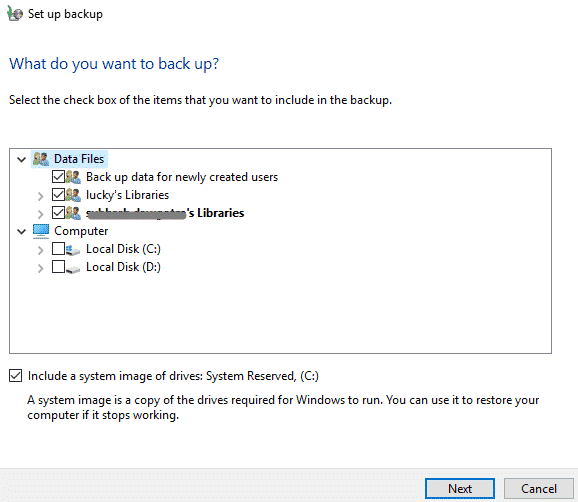Image resolution: width=578 pixels, height=502 pixels.
Task: Uncheck the lucky's Libraries checkbox
Action: (x=58, y=195)
